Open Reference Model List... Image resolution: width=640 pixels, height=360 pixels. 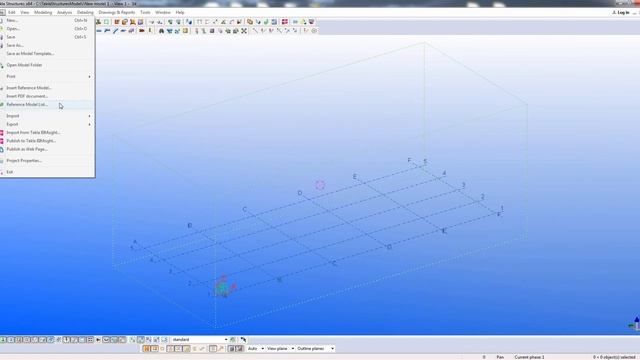(x=47, y=104)
